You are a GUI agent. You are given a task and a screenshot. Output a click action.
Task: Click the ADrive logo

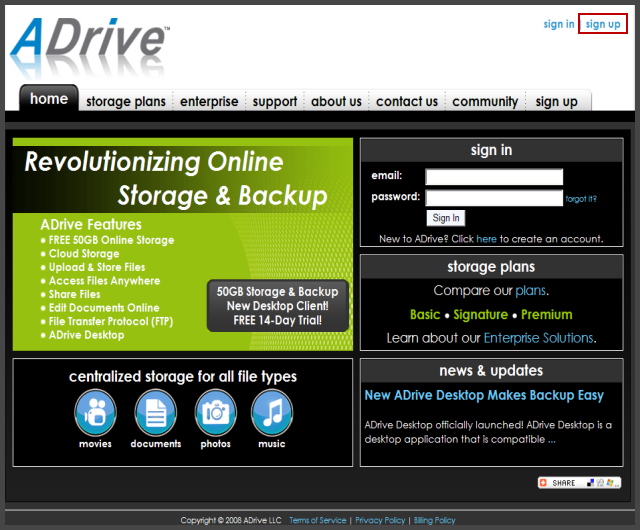pos(90,47)
